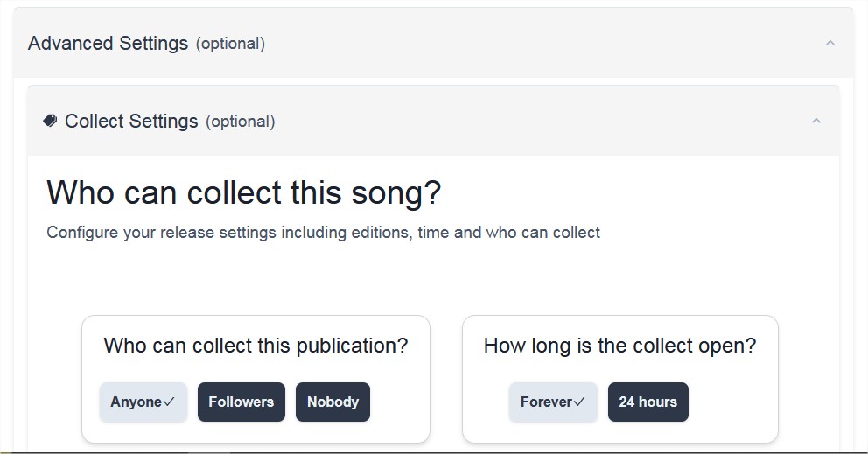Click the Collect Settings section title
This screenshot has height=454, width=868.
[131, 122]
